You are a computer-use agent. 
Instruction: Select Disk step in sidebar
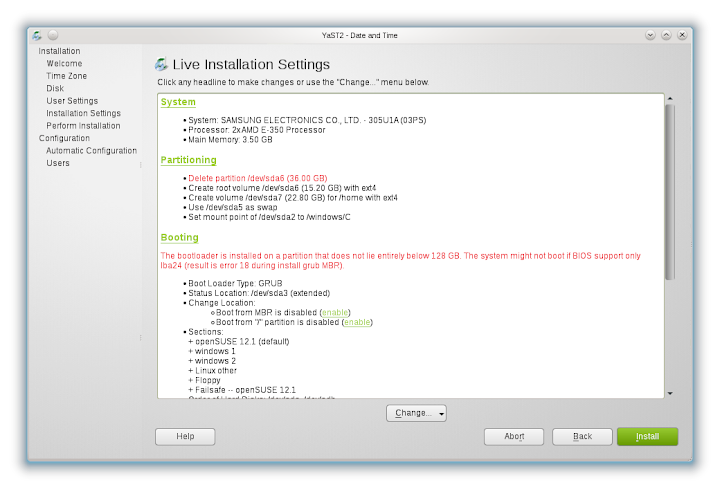pos(55,88)
